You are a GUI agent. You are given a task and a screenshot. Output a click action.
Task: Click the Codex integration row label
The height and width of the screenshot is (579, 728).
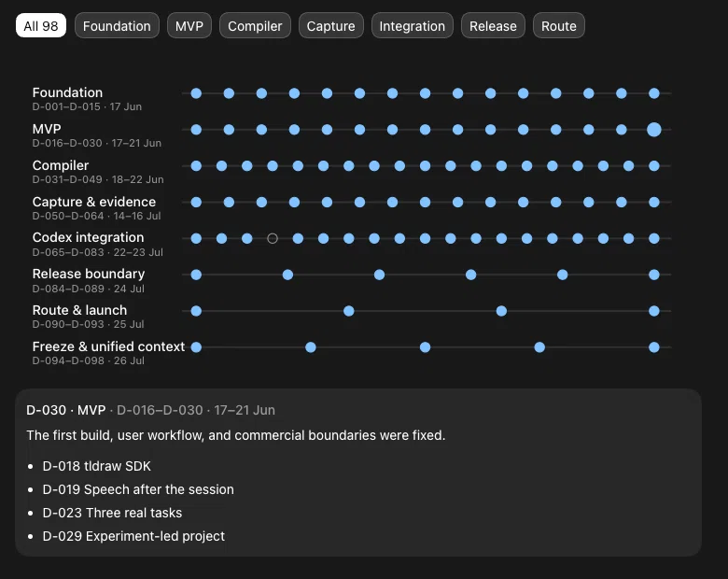tap(89, 237)
